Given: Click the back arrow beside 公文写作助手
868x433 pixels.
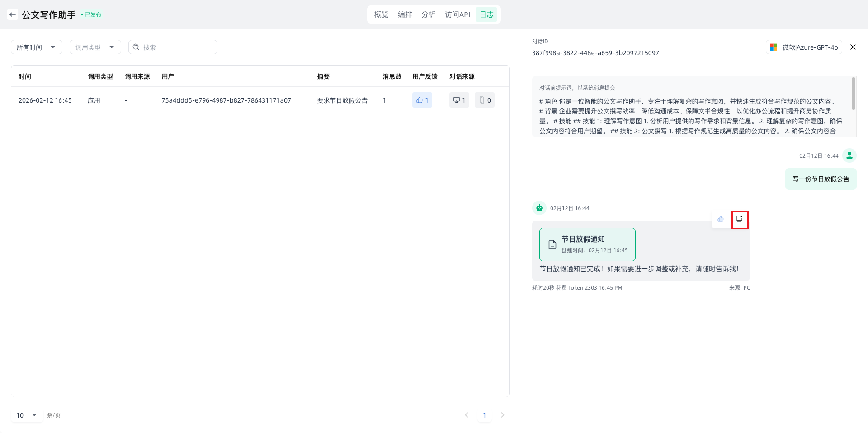Looking at the screenshot, I should click(x=13, y=14).
